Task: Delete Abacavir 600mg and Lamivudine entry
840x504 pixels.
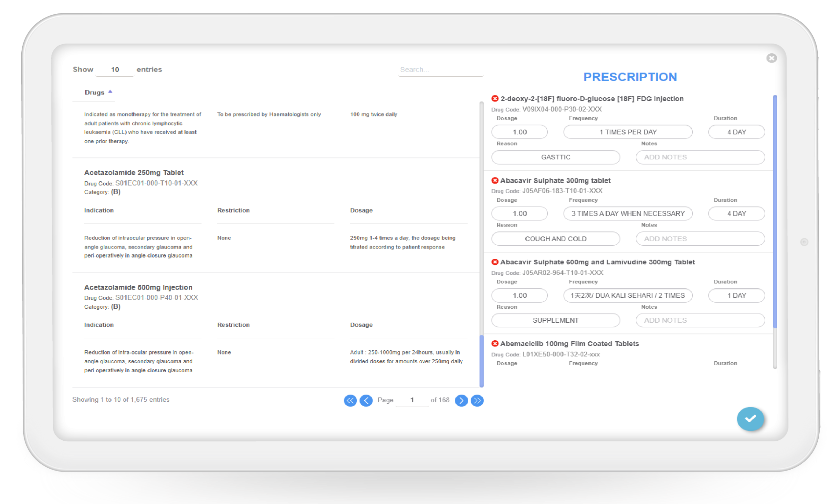Action: [495, 262]
